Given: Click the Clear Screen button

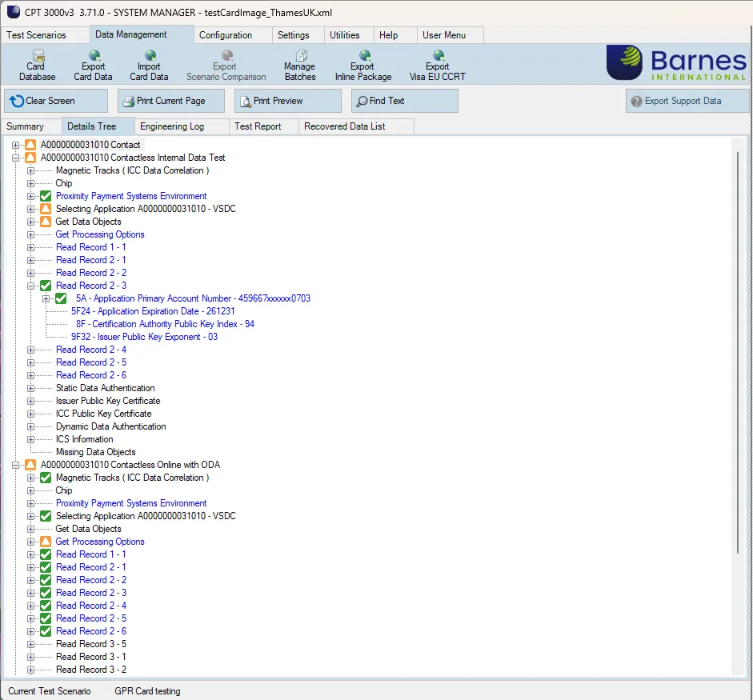Looking at the screenshot, I should tap(56, 101).
